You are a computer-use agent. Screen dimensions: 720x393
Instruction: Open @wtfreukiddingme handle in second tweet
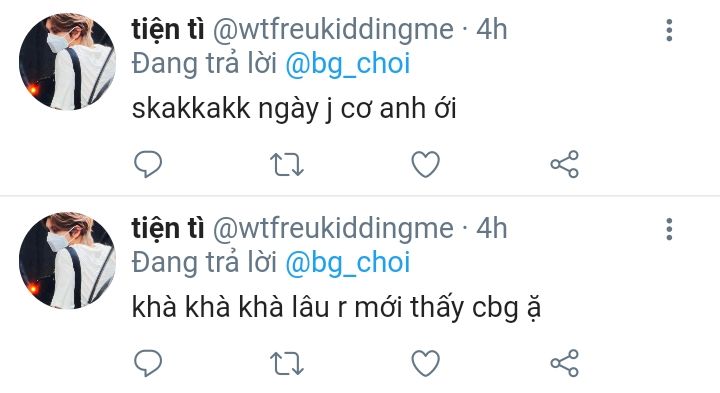click(x=333, y=229)
